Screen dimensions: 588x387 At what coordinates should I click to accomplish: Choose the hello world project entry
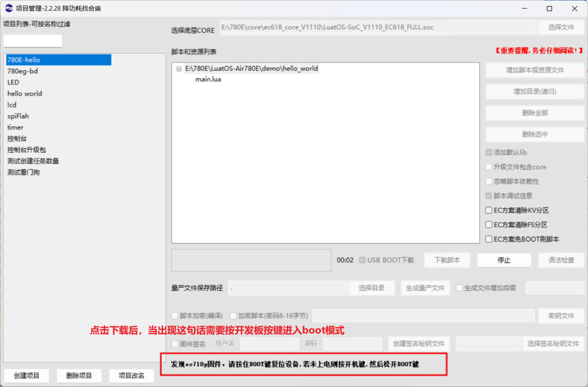pyautogui.click(x=24, y=94)
